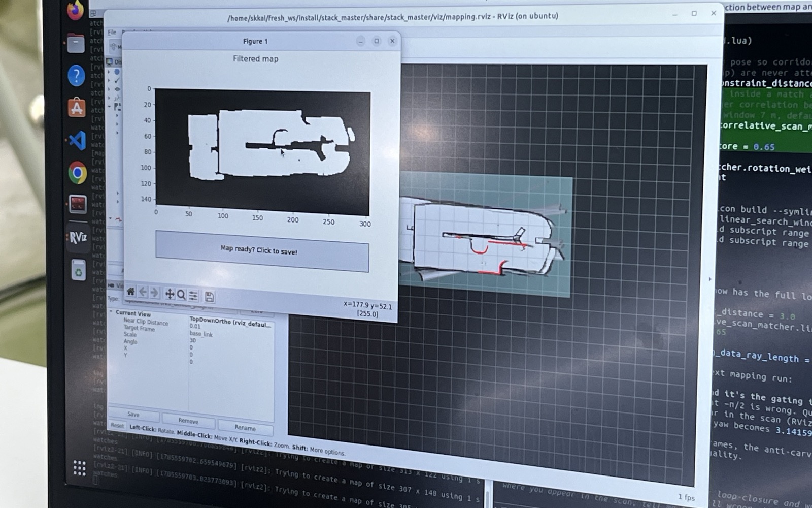Show all applications grid in the dock
This screenshot has width=812, height=508.
[79, 468]
